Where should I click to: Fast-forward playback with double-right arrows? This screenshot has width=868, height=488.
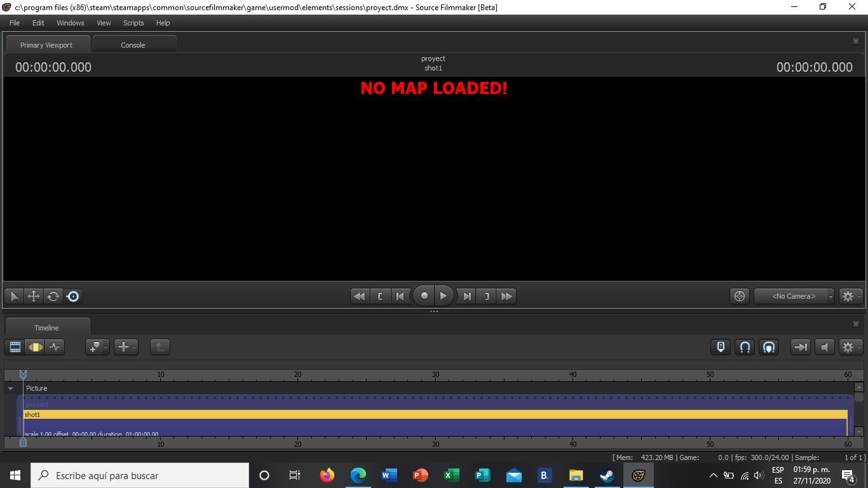pyautogui.click(x=506, y=296)
